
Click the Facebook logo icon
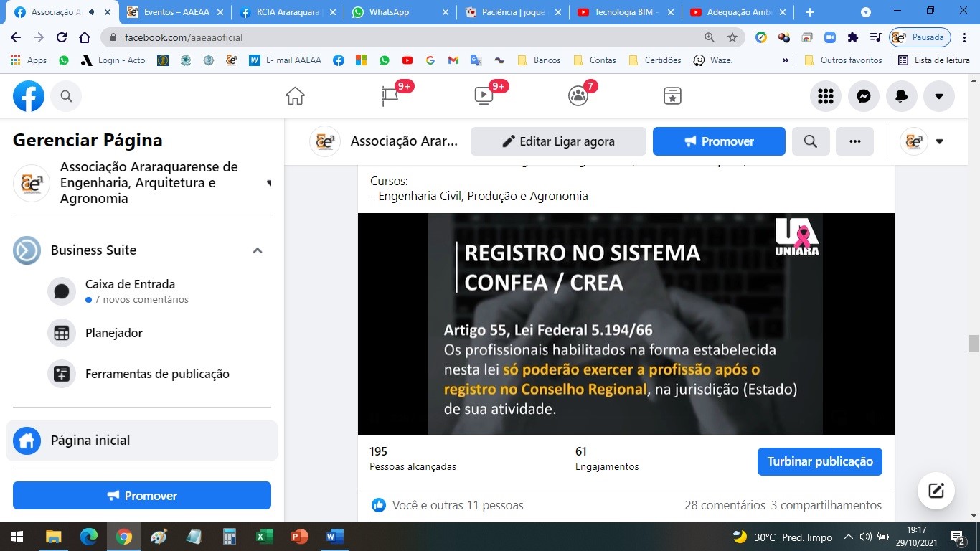[x=29, y=96]
